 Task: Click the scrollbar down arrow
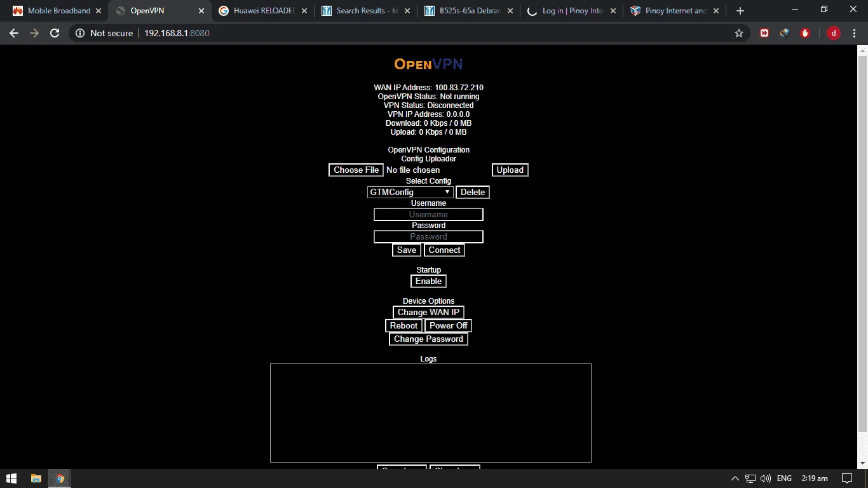pos(862,463)
